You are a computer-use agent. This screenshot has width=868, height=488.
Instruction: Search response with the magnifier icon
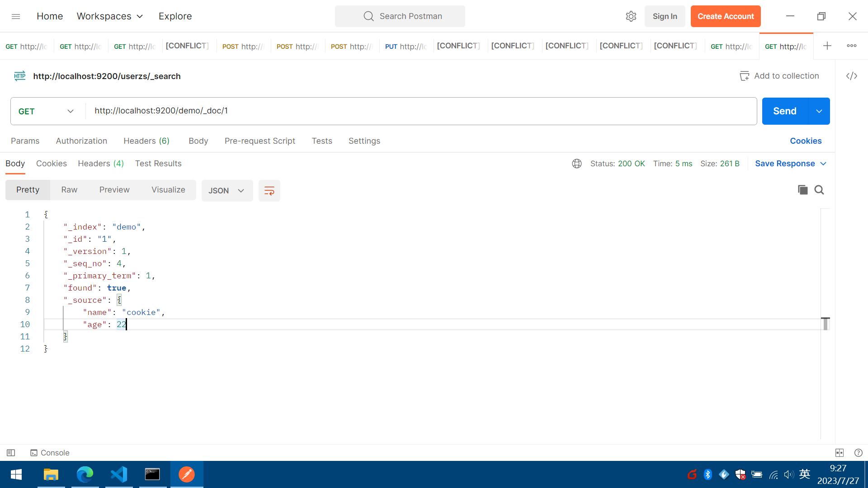[819, 190]
